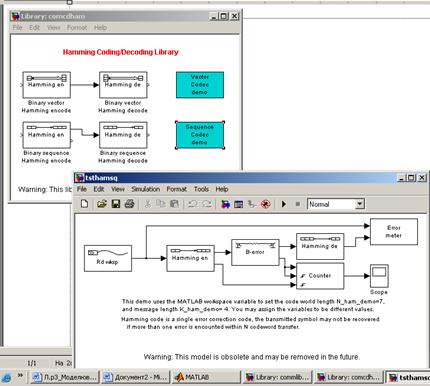The image size is (430, 386).
Task: Click the Vector Codec demo block
Action: coord(200,85)
